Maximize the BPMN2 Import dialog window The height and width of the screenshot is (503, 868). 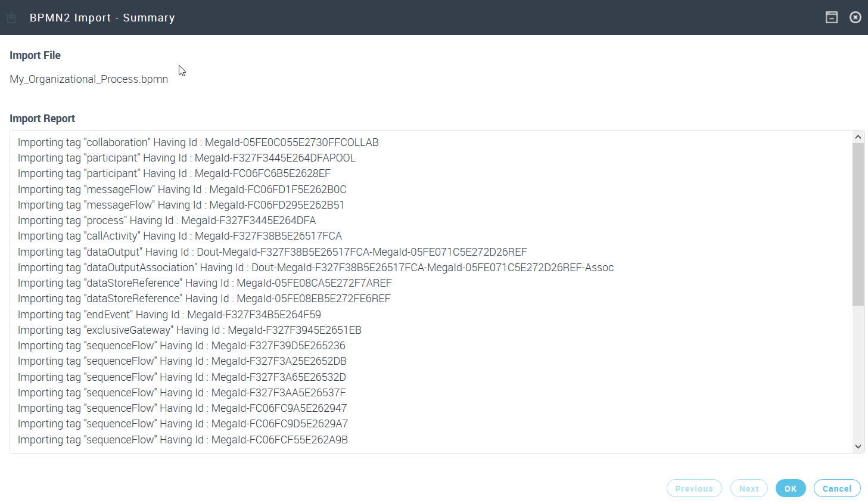831,17
